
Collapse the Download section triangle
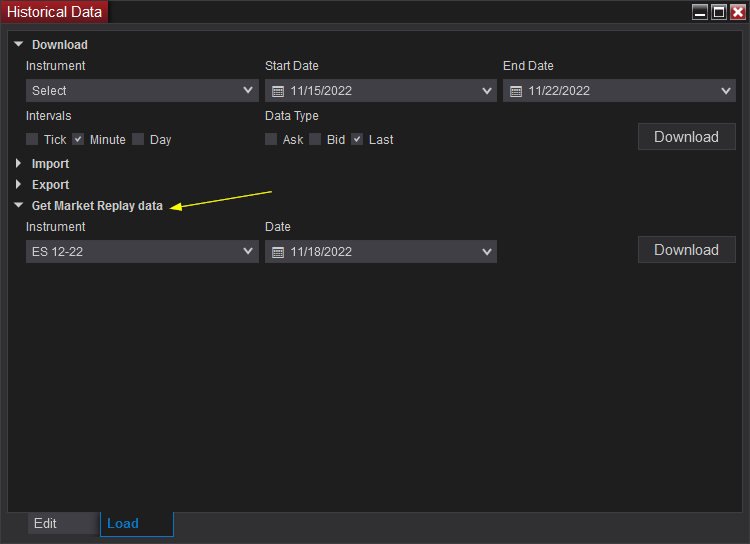(19, 44)
